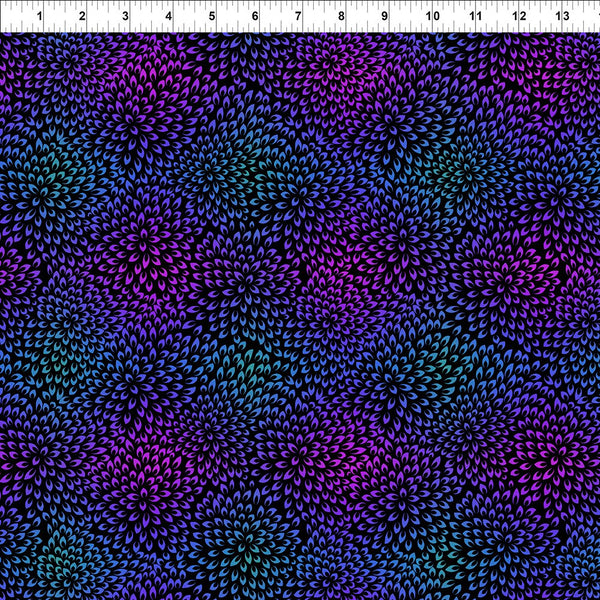
Task: Click the 2 inch mark on ruler
Action: [82, 17]
